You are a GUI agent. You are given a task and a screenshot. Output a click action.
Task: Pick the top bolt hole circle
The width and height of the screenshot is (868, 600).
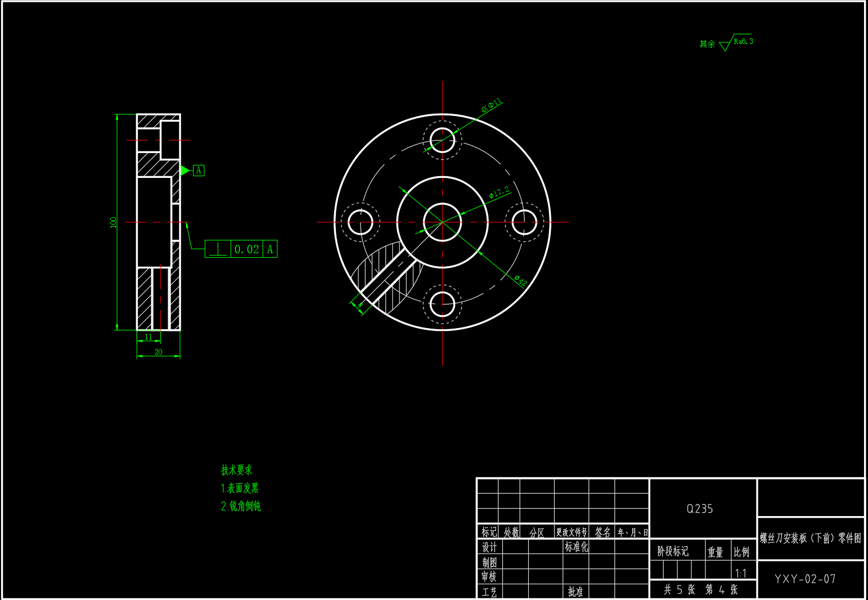point(442,140)
